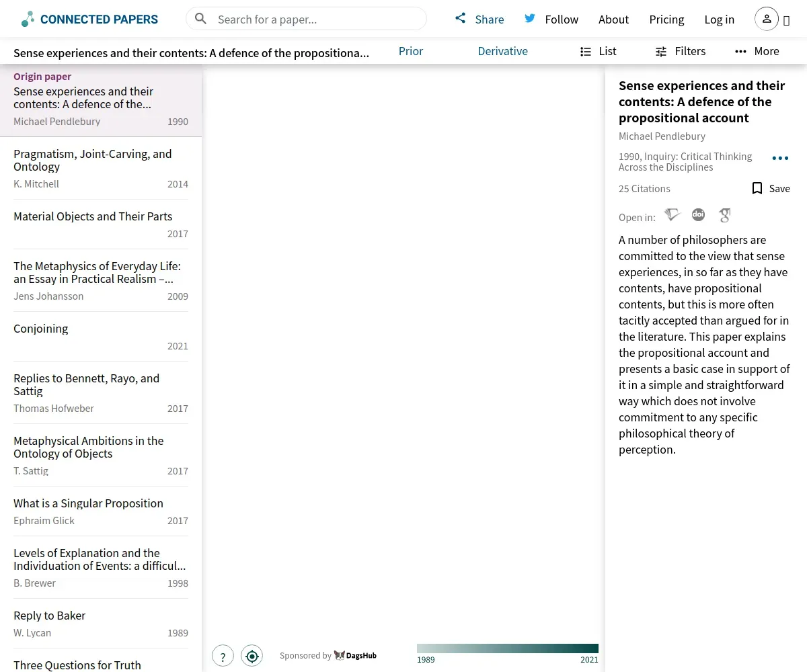Select Material Objects and Their Parts paper
Image resolution: width=807 pixels, height=672 pixels.
[x=101, y=224]
